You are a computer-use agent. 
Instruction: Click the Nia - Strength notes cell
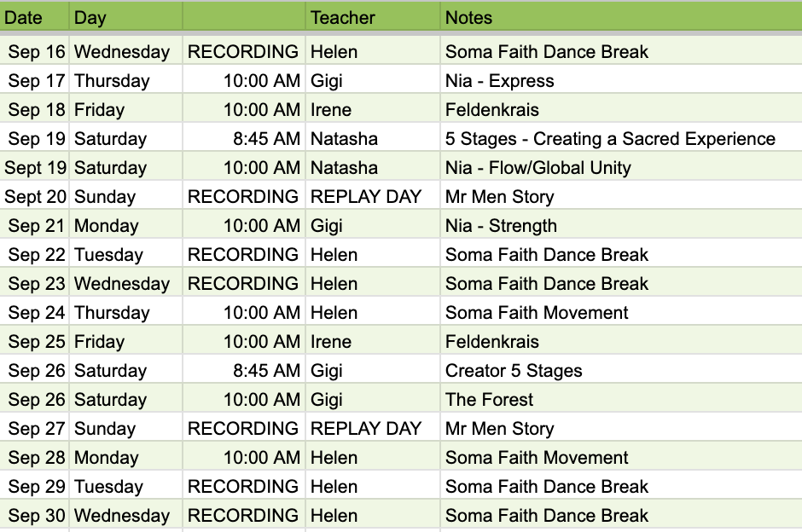click(x=621, y=225)
